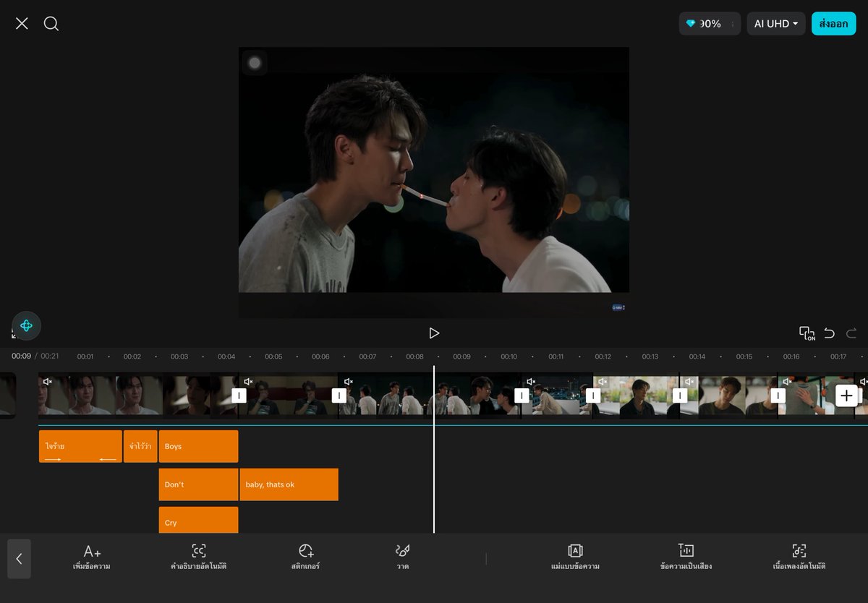Tap the diamond 90% Pro discount badge
Screen dimensions: 868x603
(710, 24)
